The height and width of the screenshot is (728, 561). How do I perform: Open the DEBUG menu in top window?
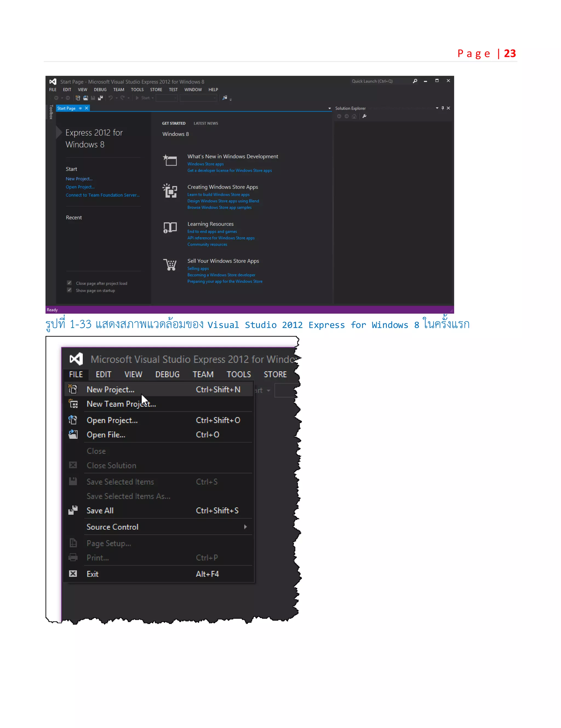pos(100,90)
